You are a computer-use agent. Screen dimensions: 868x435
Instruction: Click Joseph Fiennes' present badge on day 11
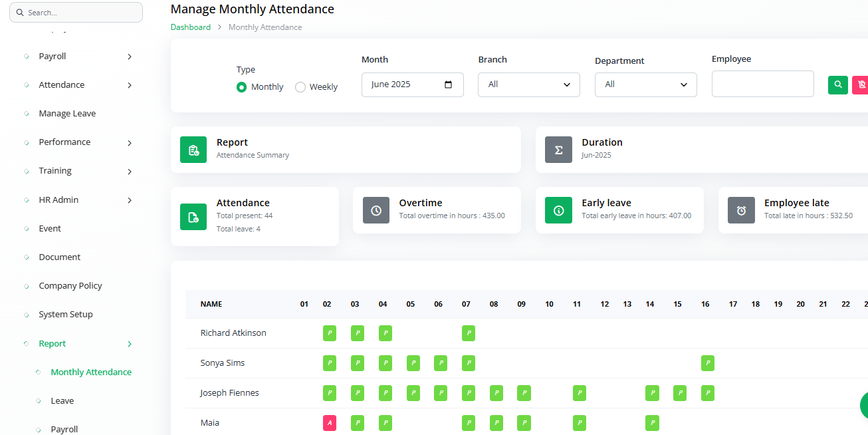coord(580,393)
